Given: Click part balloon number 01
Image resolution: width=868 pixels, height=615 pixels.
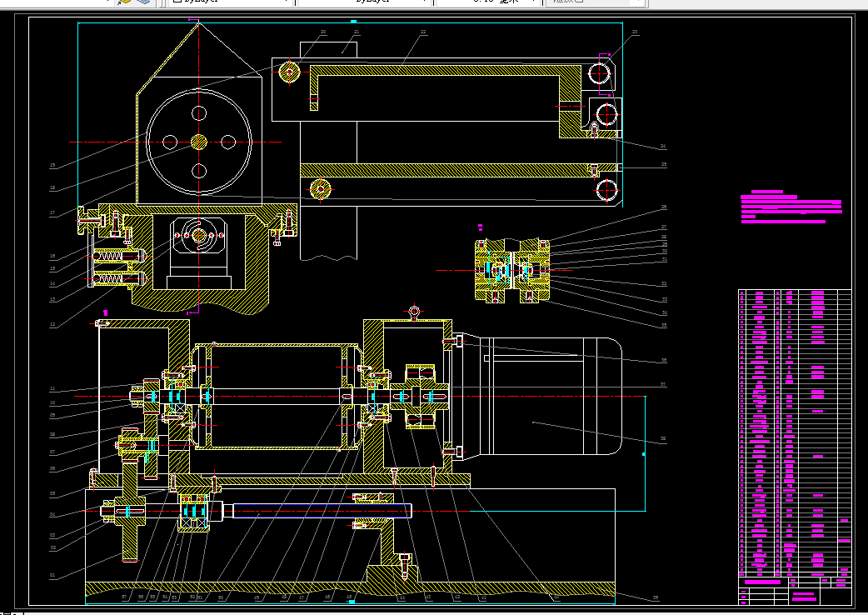Looking at the screenshot, I should click(x=52, y=576).
